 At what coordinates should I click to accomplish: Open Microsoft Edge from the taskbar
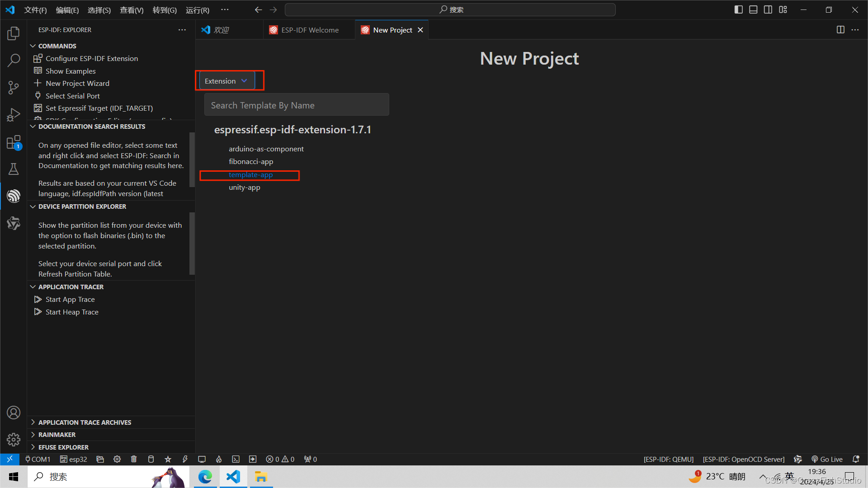click(205, 477)
